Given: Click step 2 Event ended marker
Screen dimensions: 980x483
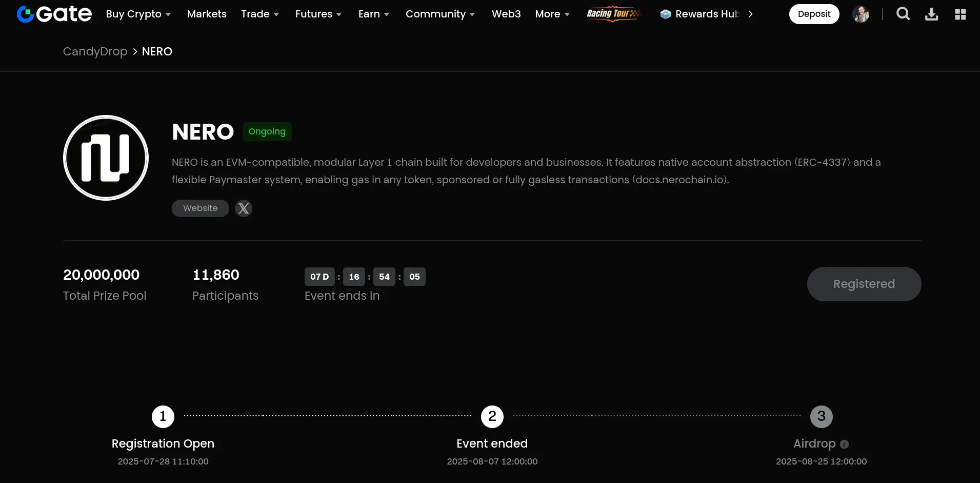Looking at the screenshot, I should (x=492, y=416).
